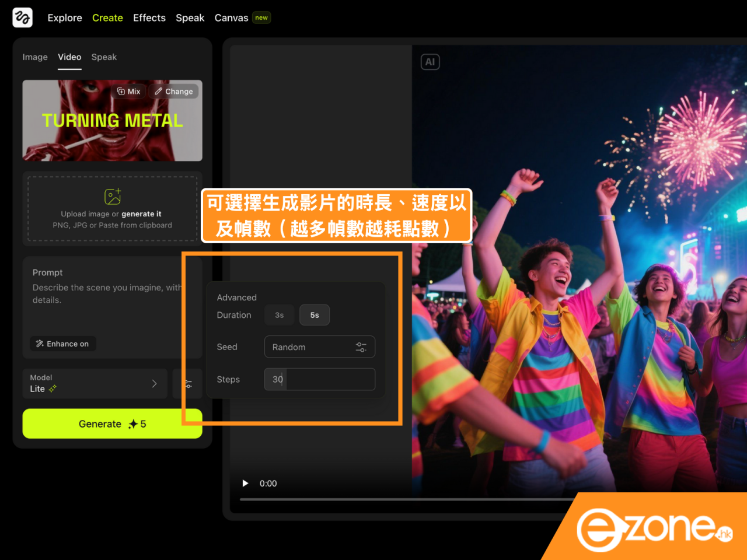The width and height of the screenshot is (747, 560).
Task: Adjust the Steps slider set to 30
Action: coord(319,379)
